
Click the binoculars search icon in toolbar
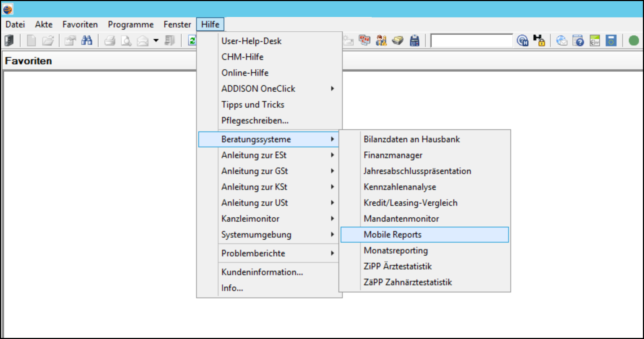(87, 40)
